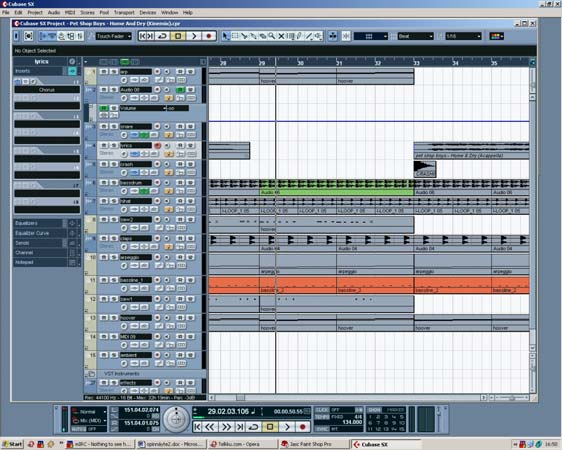Open the track color palette
The width and height of the screenshot is (562, 450).
497,36
